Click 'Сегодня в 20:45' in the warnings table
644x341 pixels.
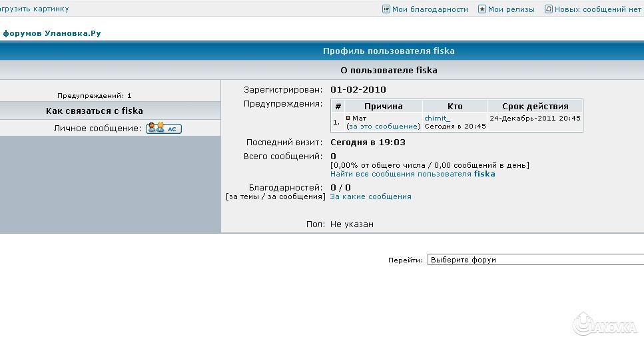[455, 127]
